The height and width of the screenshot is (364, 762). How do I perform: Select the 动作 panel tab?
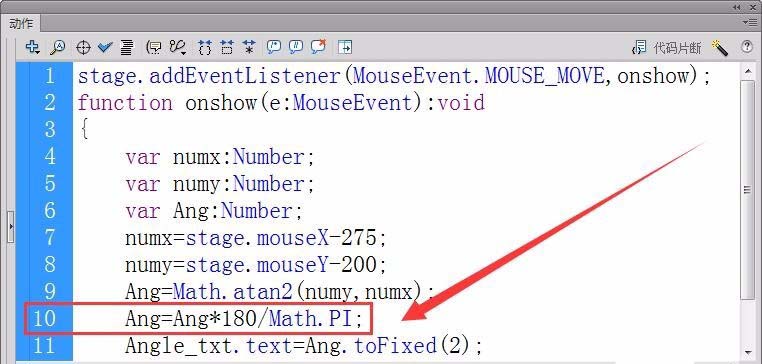coord(21,23)
